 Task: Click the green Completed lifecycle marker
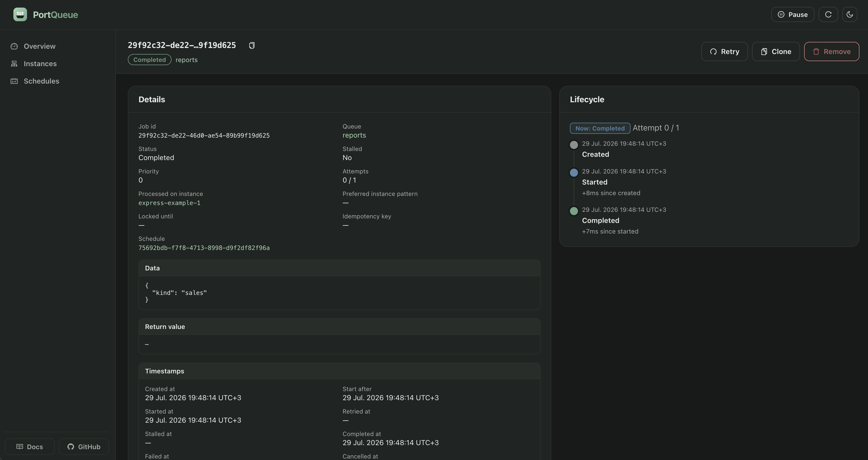click(574, 211)
